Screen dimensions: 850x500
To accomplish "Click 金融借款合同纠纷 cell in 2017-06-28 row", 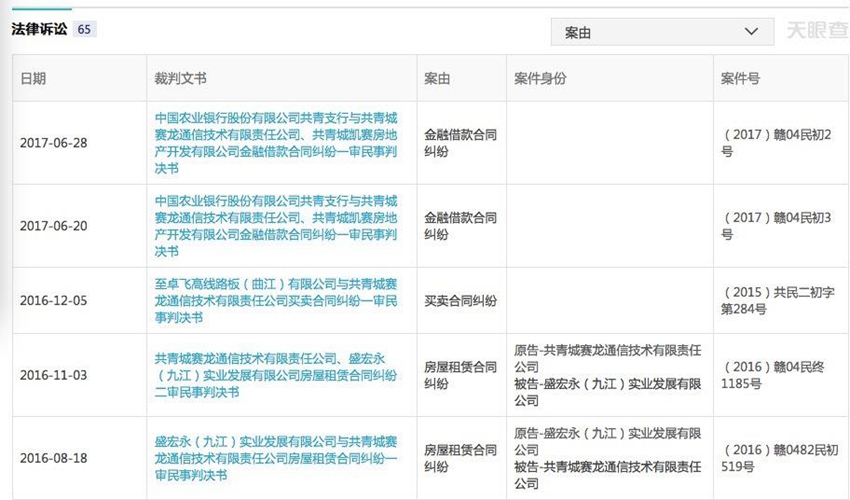I will (460, 143).
